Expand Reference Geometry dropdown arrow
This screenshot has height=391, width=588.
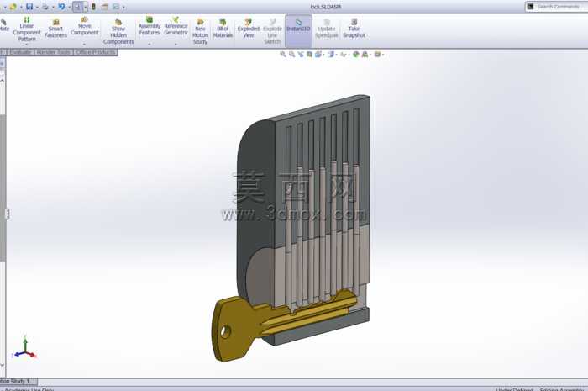176,45
